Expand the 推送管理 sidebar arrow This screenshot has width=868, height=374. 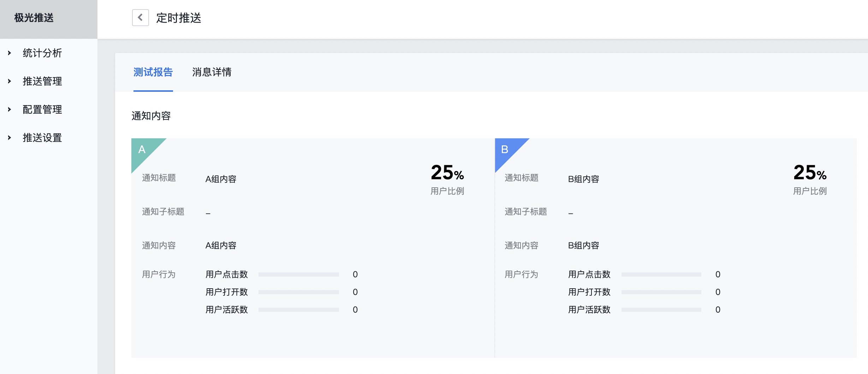click(10, 81)
